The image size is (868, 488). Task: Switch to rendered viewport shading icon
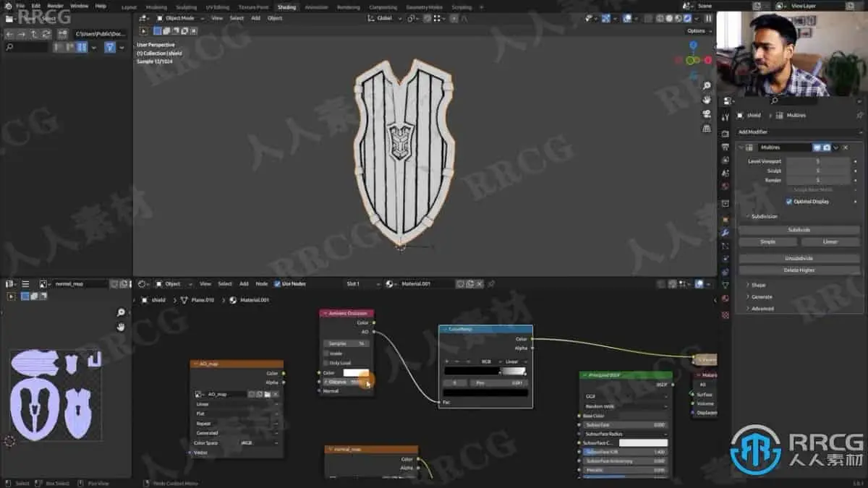(687, 18)
